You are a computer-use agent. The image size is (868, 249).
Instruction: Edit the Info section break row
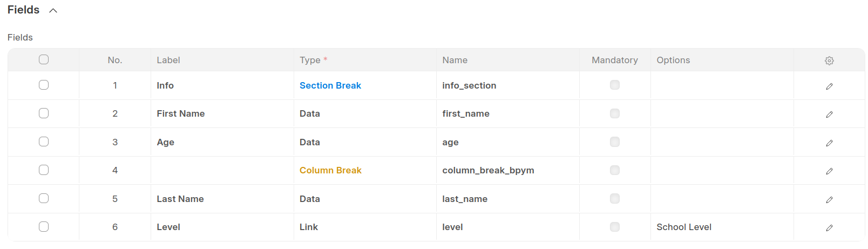829,86
